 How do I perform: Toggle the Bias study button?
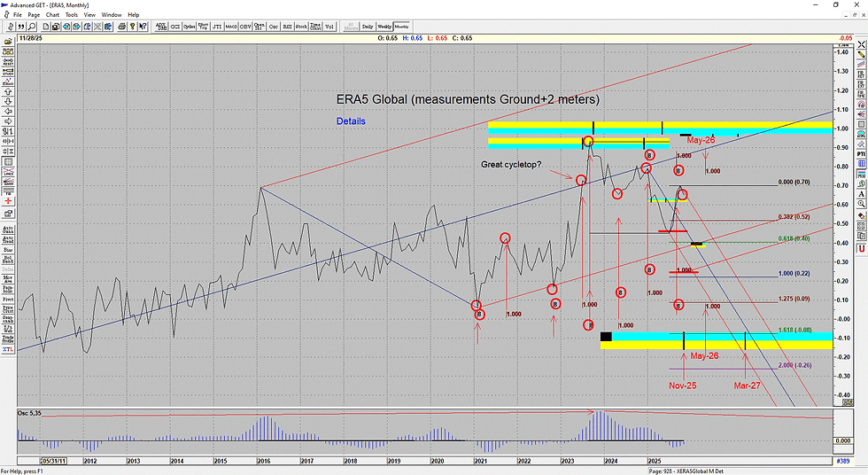coord(8,250)
